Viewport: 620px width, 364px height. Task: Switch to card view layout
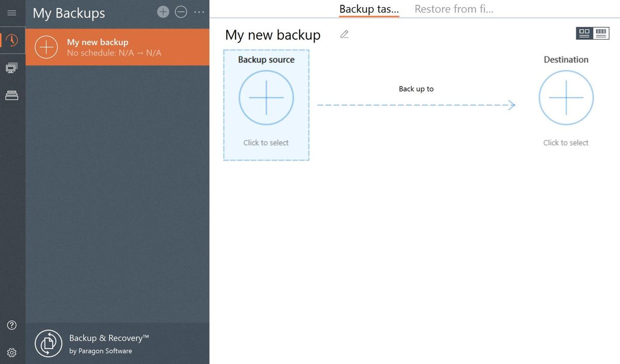(x=584, y=33)
